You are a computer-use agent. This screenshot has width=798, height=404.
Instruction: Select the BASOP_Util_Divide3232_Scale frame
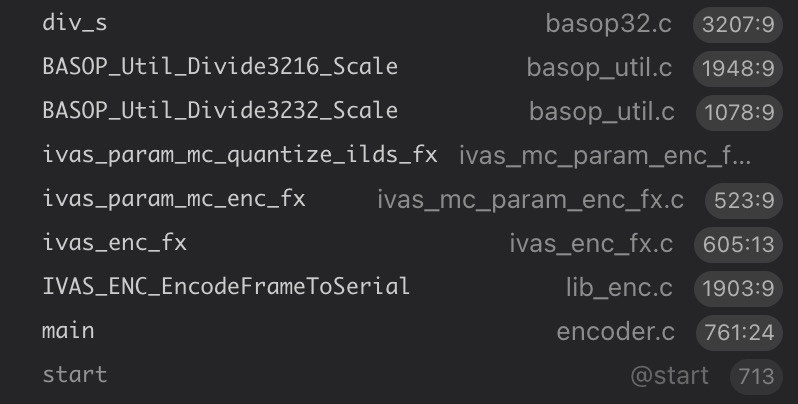click(x=220, y=111)
